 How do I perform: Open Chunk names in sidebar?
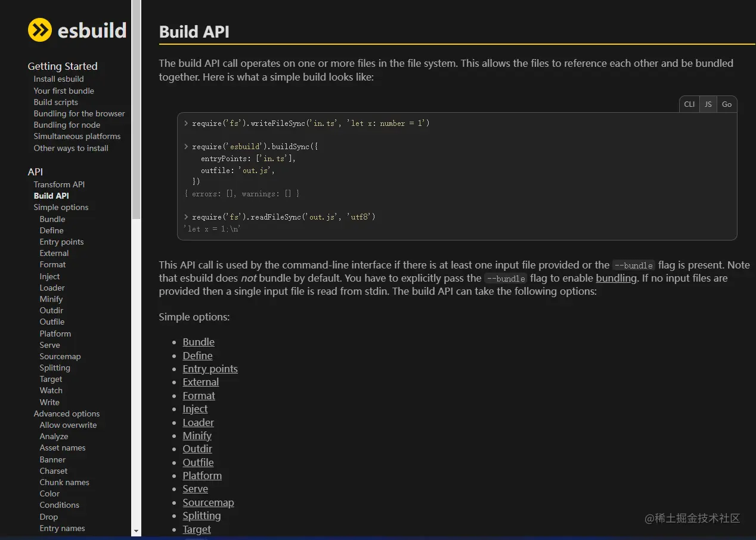tap(64, 482)
